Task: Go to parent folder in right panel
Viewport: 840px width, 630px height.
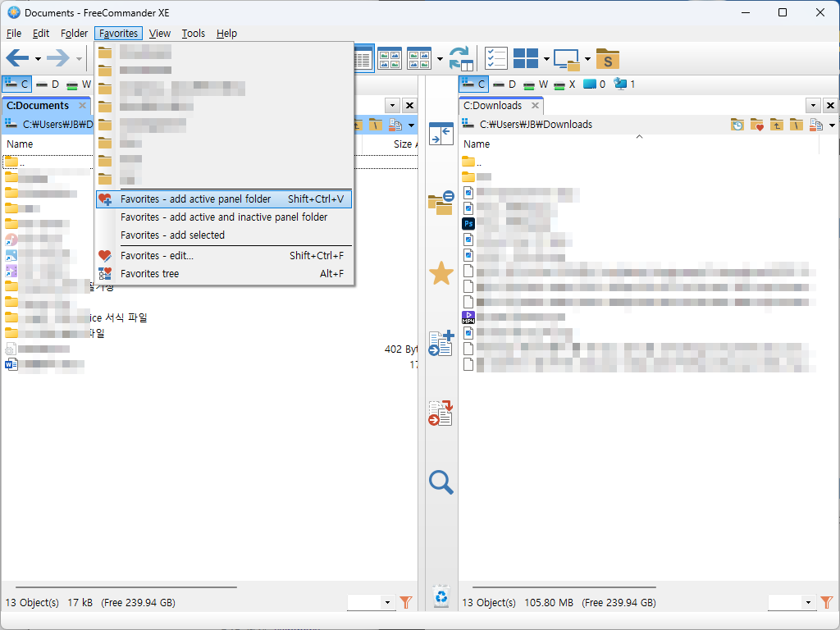Action: 777,125
